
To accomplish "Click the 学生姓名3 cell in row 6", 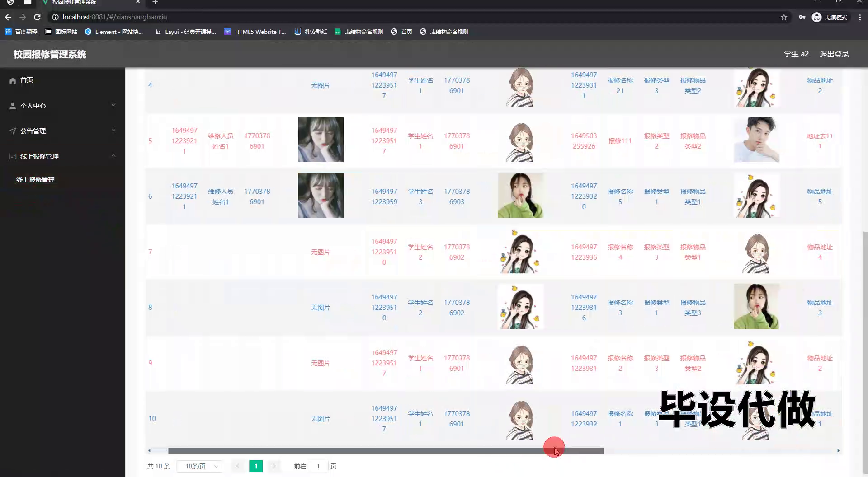I will point(420,196).
